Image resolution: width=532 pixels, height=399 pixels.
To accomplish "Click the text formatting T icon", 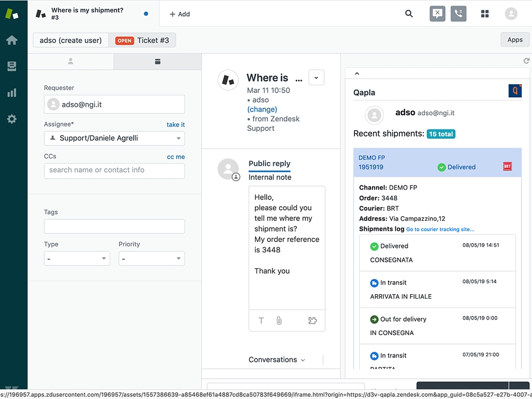I will tap(261, 321).
